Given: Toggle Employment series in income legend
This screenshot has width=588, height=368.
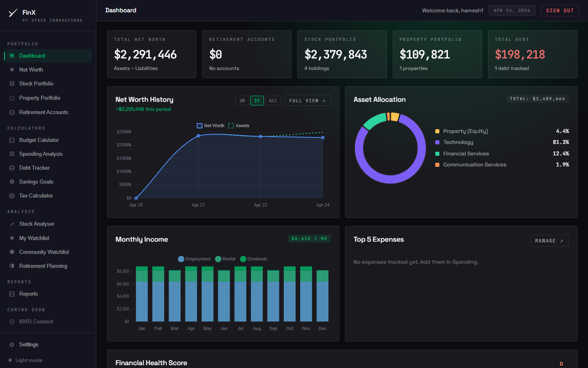Looking at the screenshot, I should 194,259.
